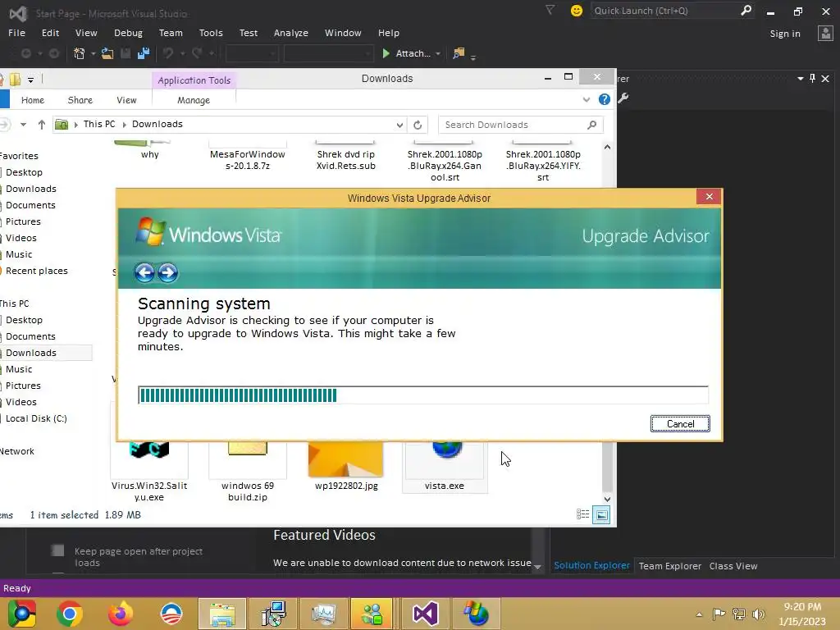The height and width of the screenshot is (630, 840).
Task: Click the forward arrow in Upgrade Advisor
Action: [x=167, y=272]
